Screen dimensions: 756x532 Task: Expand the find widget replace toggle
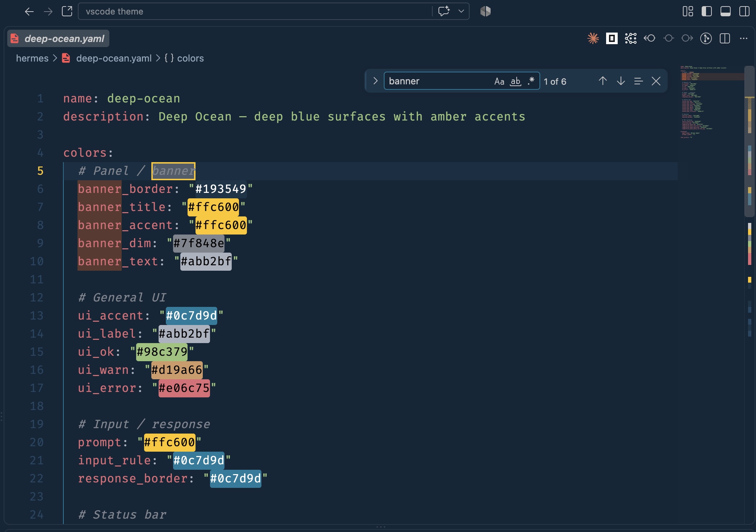coord(375,81)
